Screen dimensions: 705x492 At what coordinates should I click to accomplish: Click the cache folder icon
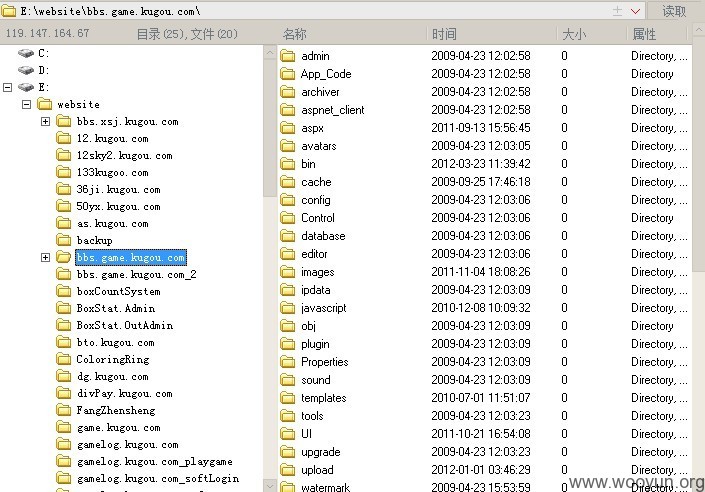pyautogui.click(x=288, y=182)
